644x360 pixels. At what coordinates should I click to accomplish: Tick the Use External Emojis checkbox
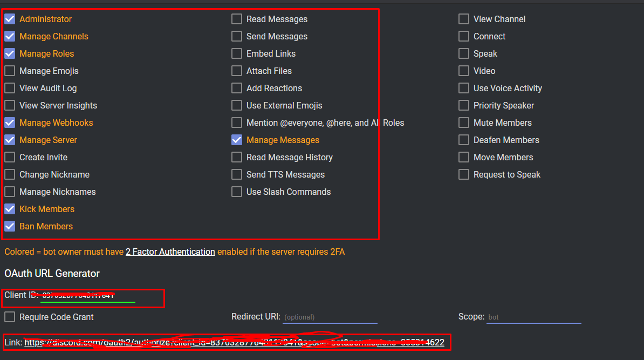point(237,105)
